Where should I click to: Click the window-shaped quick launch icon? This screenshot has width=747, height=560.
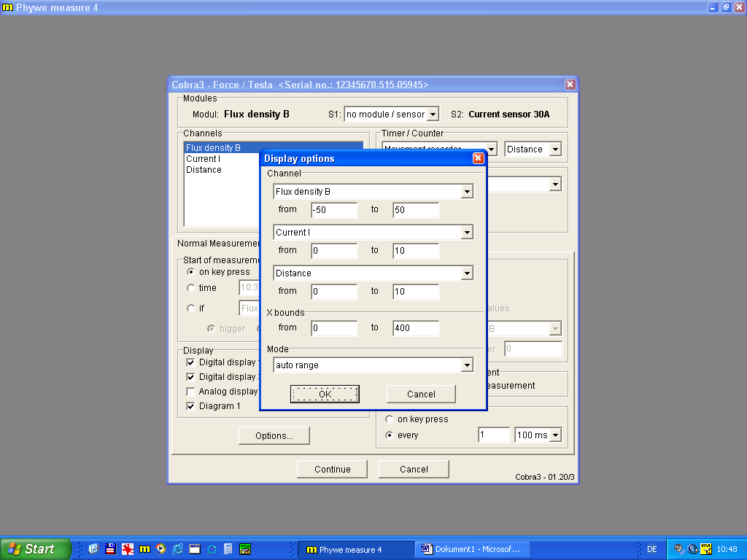point(195,549)
